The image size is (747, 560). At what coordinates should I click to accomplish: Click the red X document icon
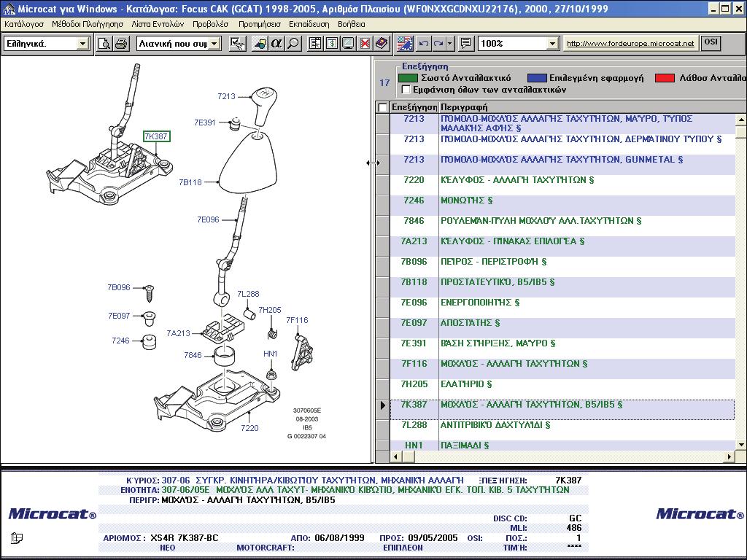coord(365,44)
